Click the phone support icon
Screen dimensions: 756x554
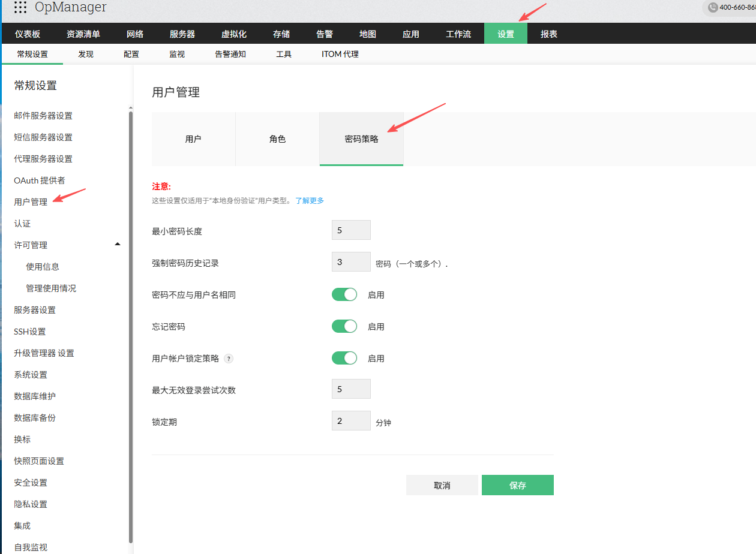pos(712,7)
